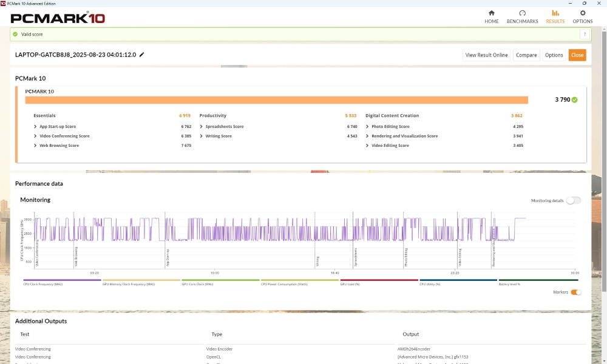Screen dimensions: 607x364
Task: Click View Result Online
Action: coord(486,55)
